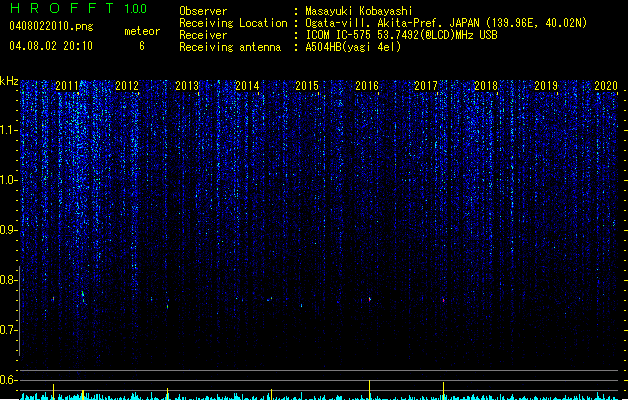Click the 2012 time axis label

point(127,86)
